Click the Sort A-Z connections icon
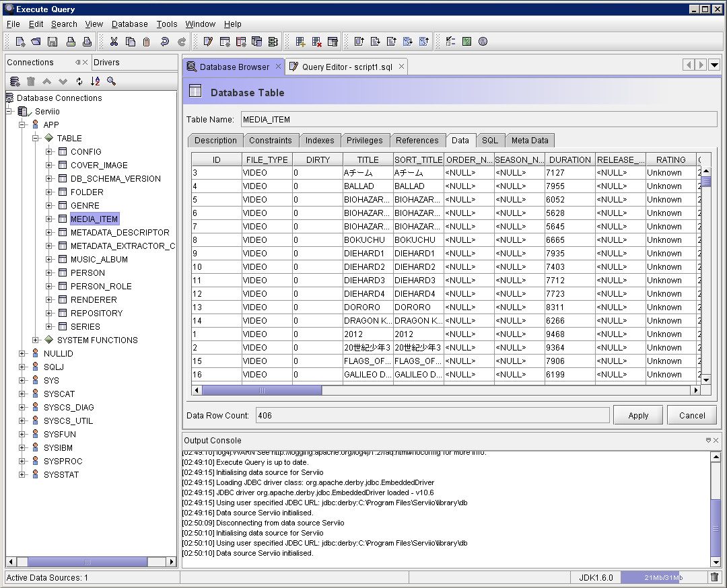727x588 pixels. click(x=95, y=81)
